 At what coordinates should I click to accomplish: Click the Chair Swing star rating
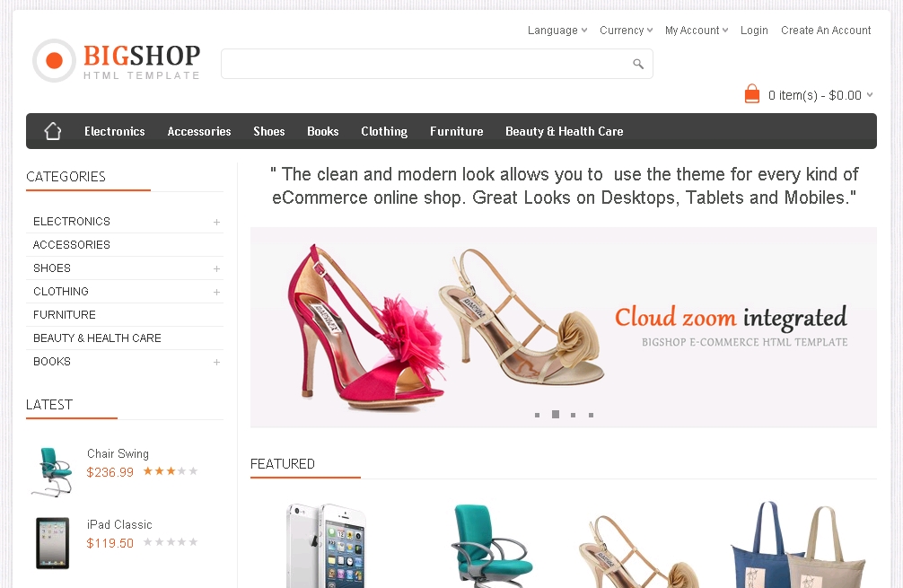(x=170, y=471)
